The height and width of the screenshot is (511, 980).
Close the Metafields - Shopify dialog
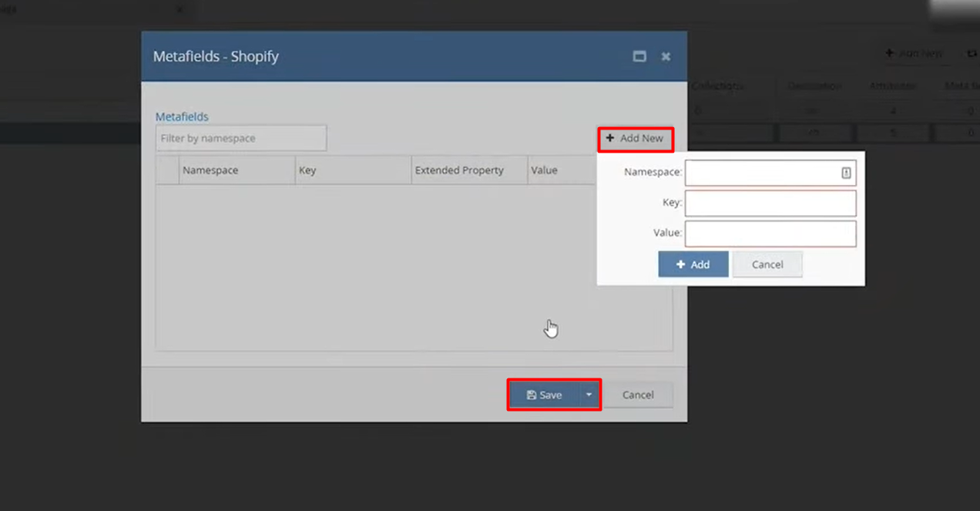pyautogui.click(x=666, y=56)
